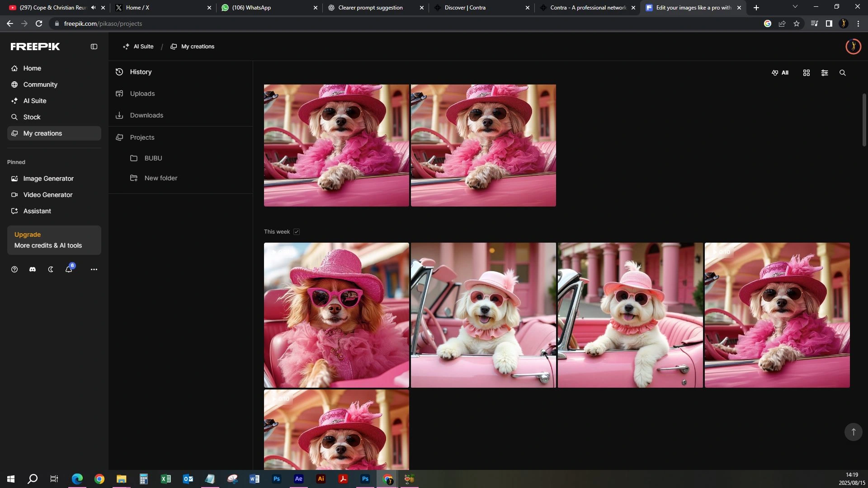
Task: Switch to grid view layout icon
Action: (807, 73)
